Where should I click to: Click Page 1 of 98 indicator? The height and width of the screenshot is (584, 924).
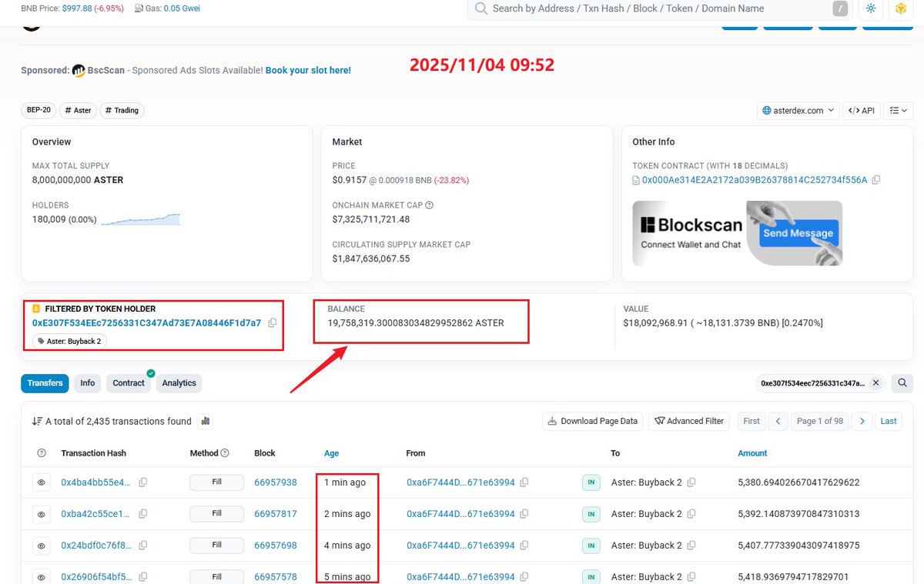point(820,421)
